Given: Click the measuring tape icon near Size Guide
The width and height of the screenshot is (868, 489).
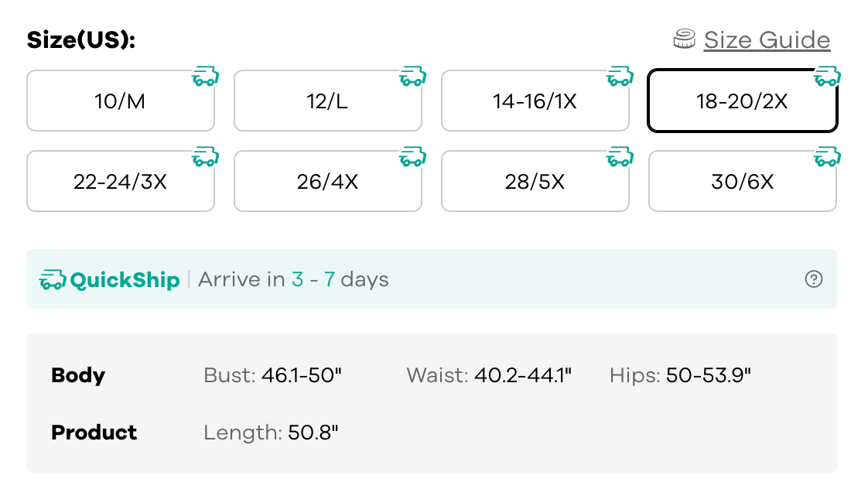Looking at the screenshot, I should click(684, 39).
